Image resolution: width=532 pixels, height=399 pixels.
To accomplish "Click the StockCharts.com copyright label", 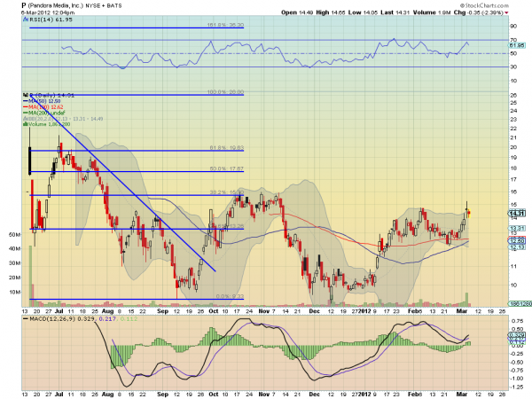I will coord(484,5).
